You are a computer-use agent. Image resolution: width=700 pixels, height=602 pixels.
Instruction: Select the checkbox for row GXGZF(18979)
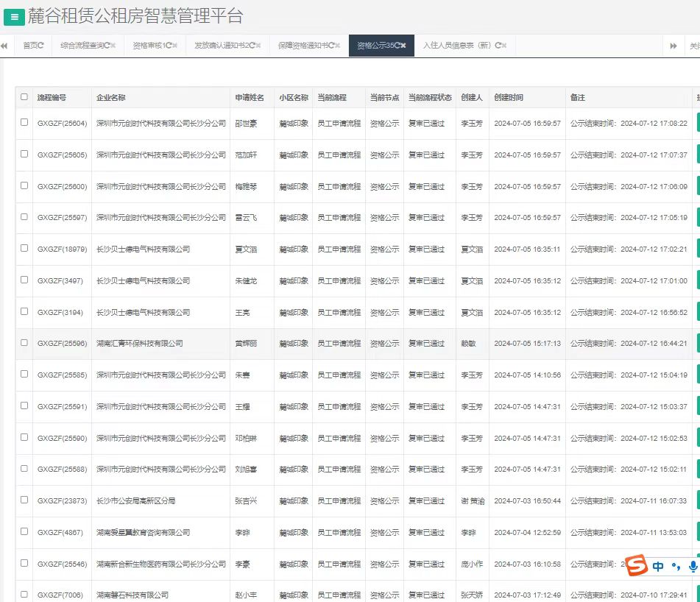coord(24,249)
